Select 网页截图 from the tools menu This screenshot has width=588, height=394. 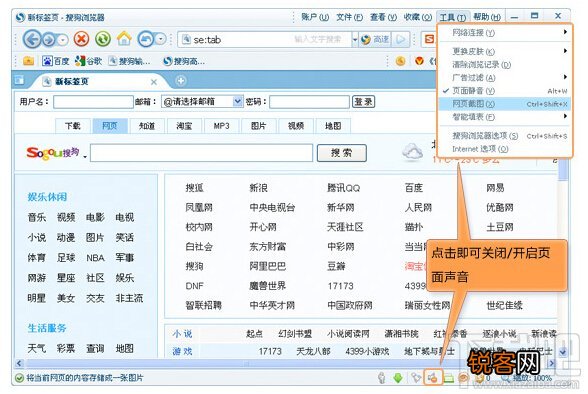505,104
